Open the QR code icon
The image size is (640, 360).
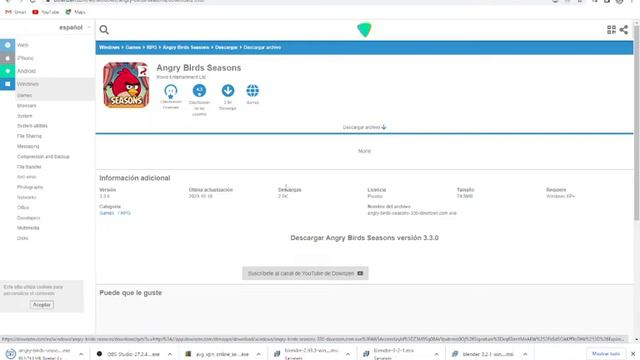[x=611, y=29]
